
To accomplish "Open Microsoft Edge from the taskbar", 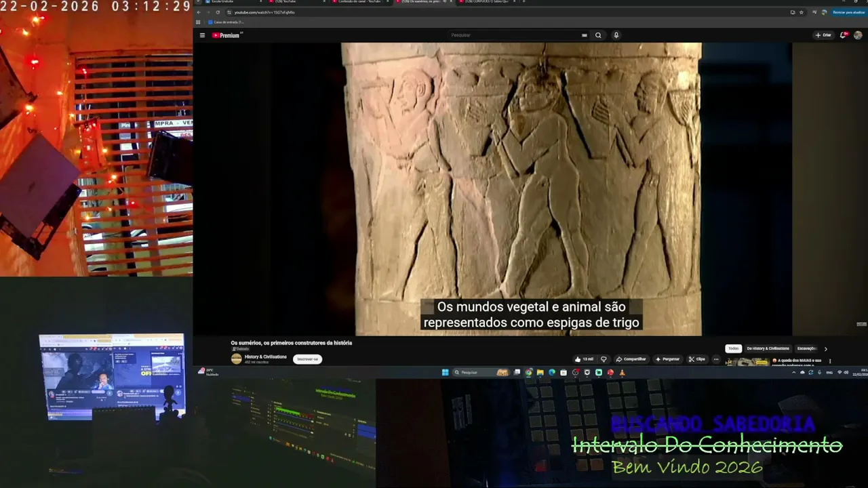I will 551,372.
